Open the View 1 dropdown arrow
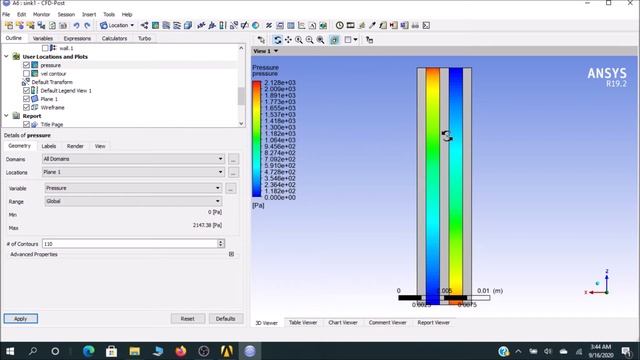This screenshot has width=640, height=360. tap(276, 51)
